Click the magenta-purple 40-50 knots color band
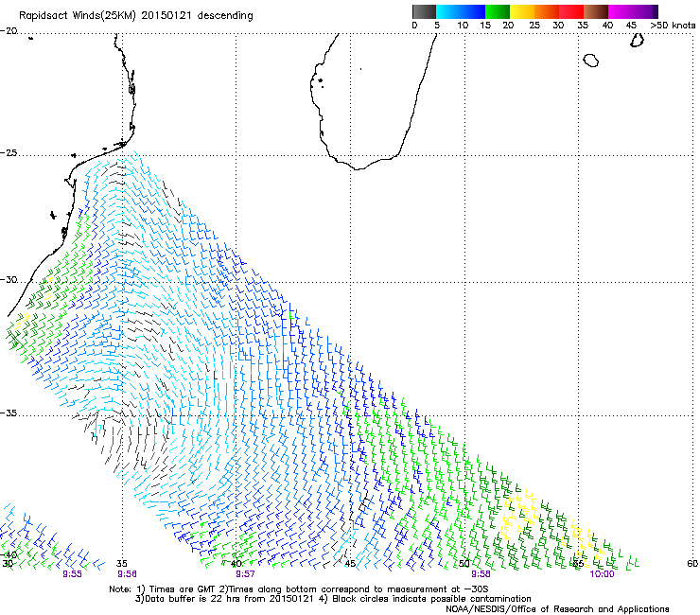The width and height of the screenshot is (700, 615). 633,11
